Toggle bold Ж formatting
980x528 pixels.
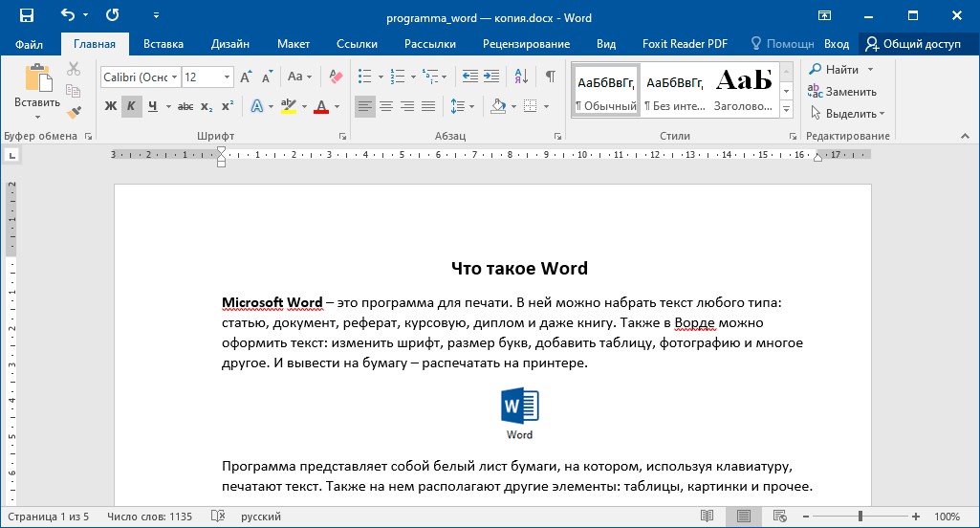(110, 106)
